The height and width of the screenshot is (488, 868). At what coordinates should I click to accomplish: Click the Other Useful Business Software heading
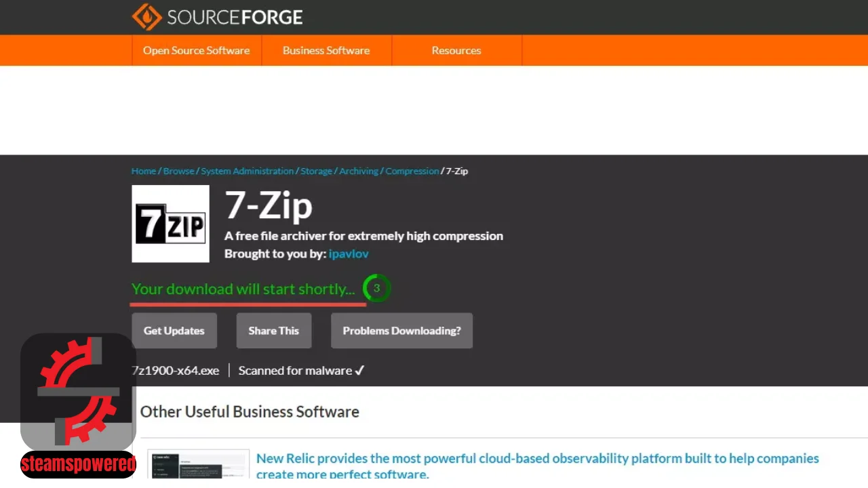coord(250,411)
